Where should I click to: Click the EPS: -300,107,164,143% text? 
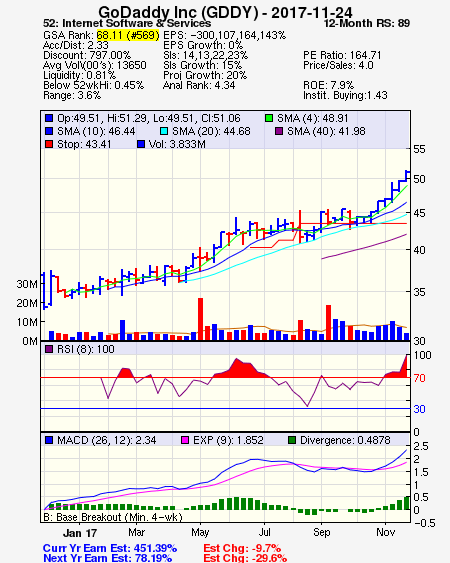pos(224,35)
